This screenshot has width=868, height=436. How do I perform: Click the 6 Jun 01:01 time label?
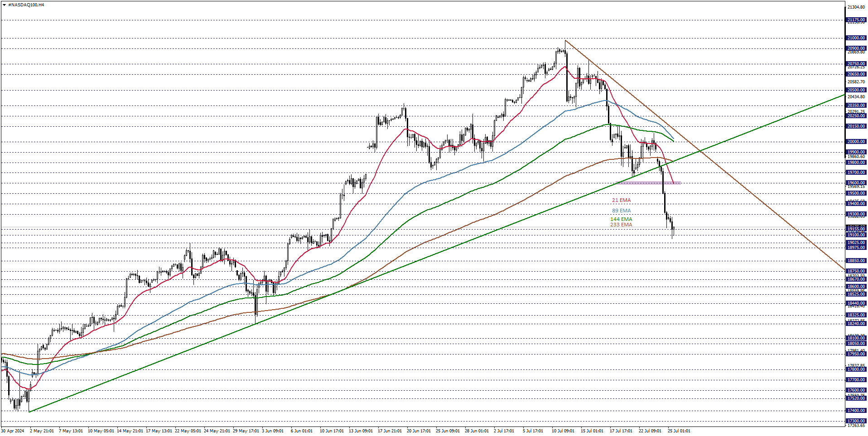click(302, 431)
